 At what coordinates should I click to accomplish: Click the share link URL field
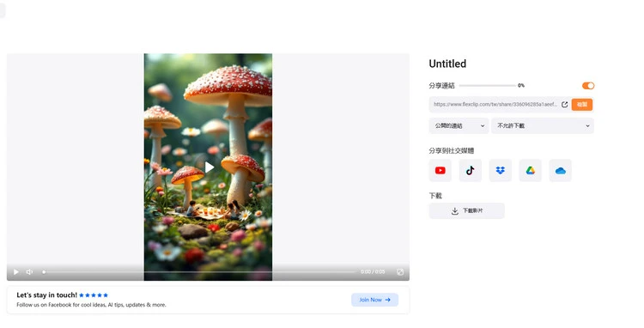[x=495, y=105]
